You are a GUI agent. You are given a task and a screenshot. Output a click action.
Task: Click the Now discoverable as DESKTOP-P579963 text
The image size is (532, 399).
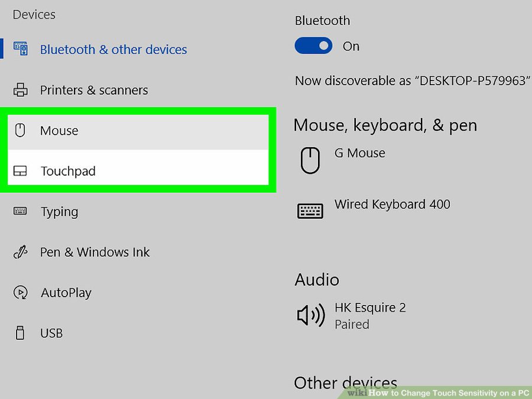(x=413, y=81)
